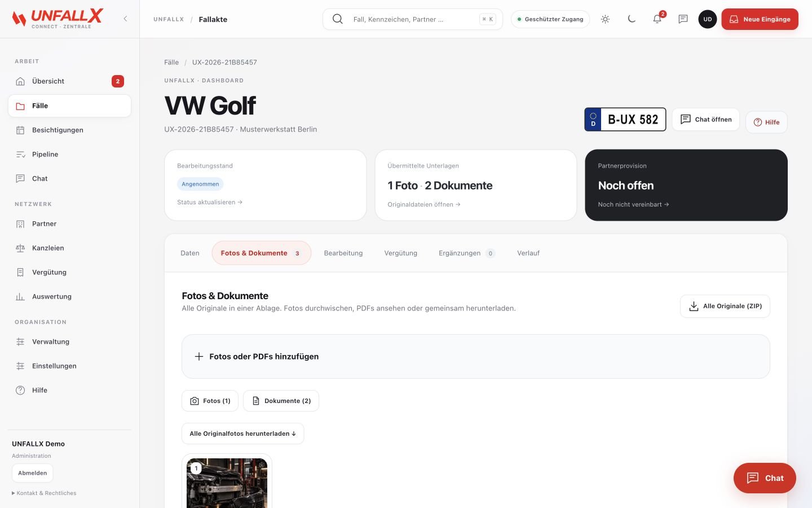Open Übersicht in the sidebar
Viewport: 812px width, 508px height.
(69, 81)
